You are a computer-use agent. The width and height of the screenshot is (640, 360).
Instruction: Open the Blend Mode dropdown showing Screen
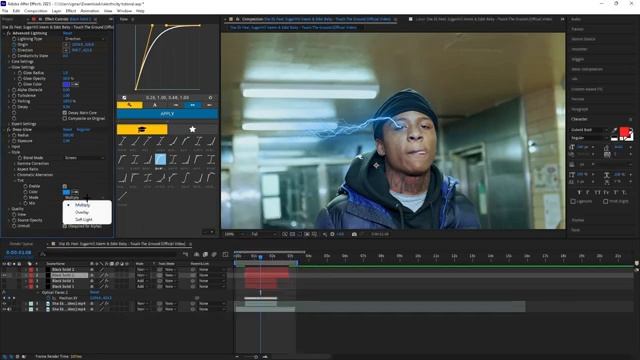click(84, 158)
